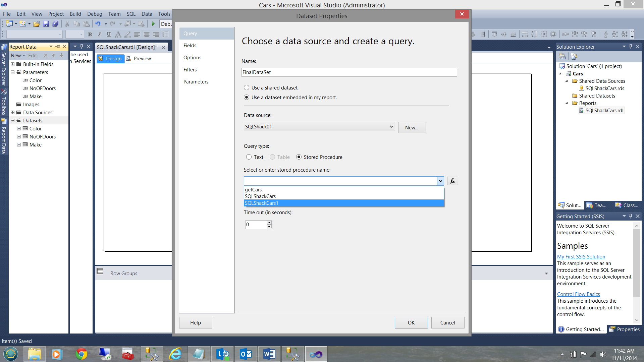The height and width of the screenshot is (362, 644).
Task: Select the Stored Procedure radio button
Action: (299, 157)
